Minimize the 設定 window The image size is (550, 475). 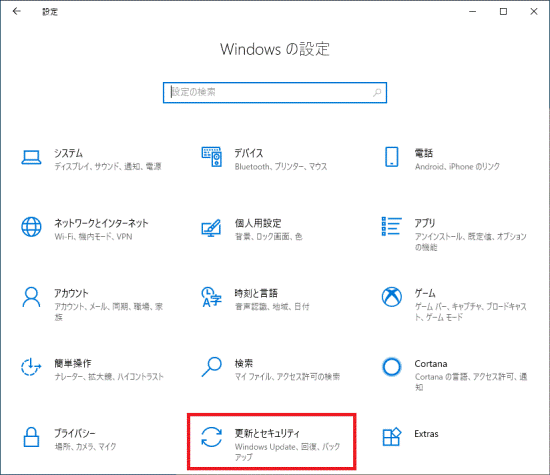pos(472,12)
